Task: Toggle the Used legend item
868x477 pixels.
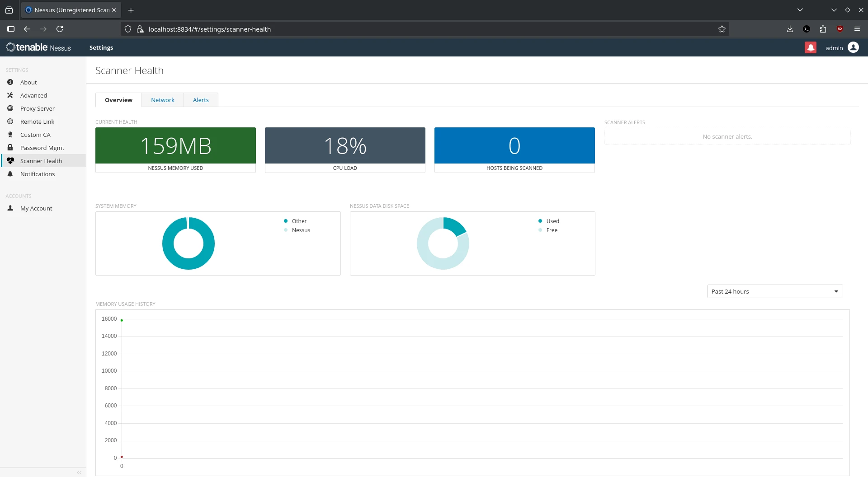Action: 548,221
